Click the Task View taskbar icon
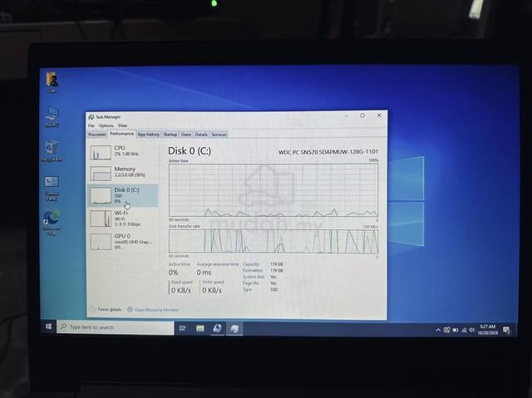 pos(183,328)
